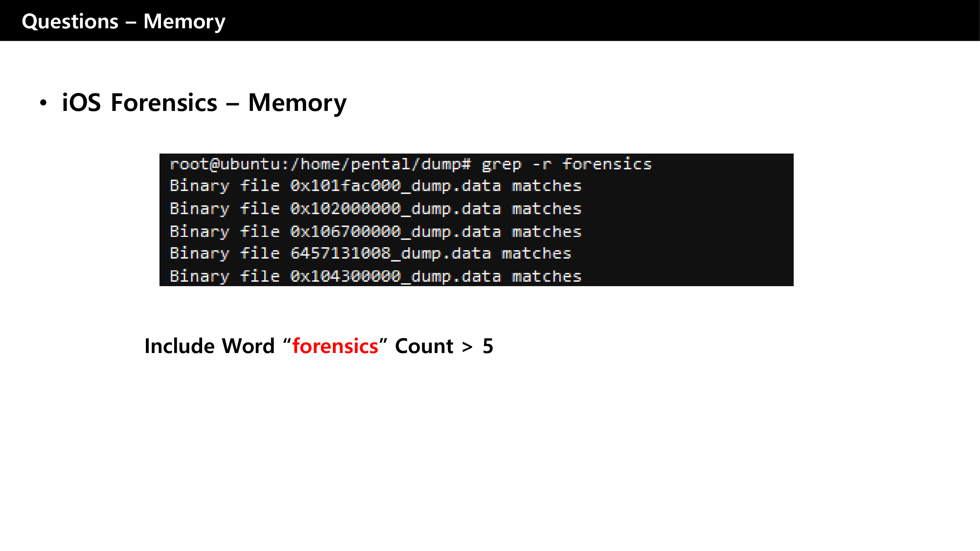Viewport: 980px width, 551px height.
Task: Click the grep -r forensics command text
Action: pos(567,164)
